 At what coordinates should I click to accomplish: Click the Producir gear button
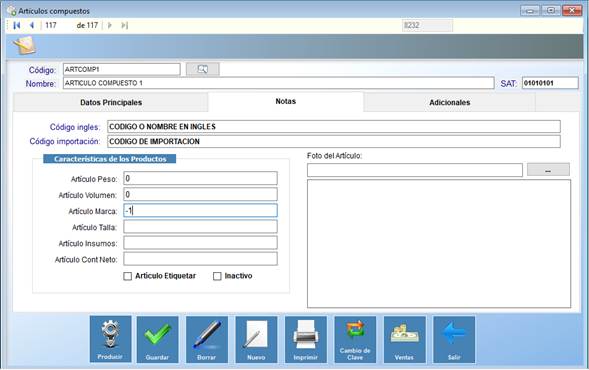[110, 339]
